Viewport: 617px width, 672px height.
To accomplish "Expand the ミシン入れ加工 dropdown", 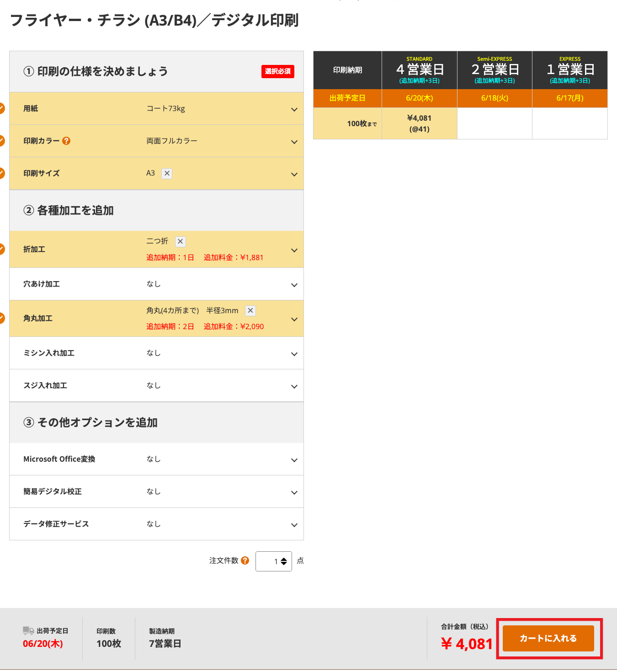I will [x=294, y=354].
